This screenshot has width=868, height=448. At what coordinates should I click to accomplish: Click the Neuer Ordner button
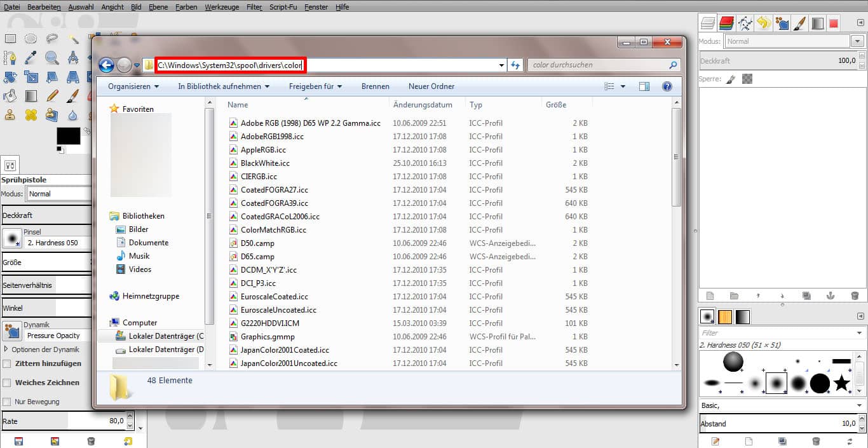[x=431, y=86]
